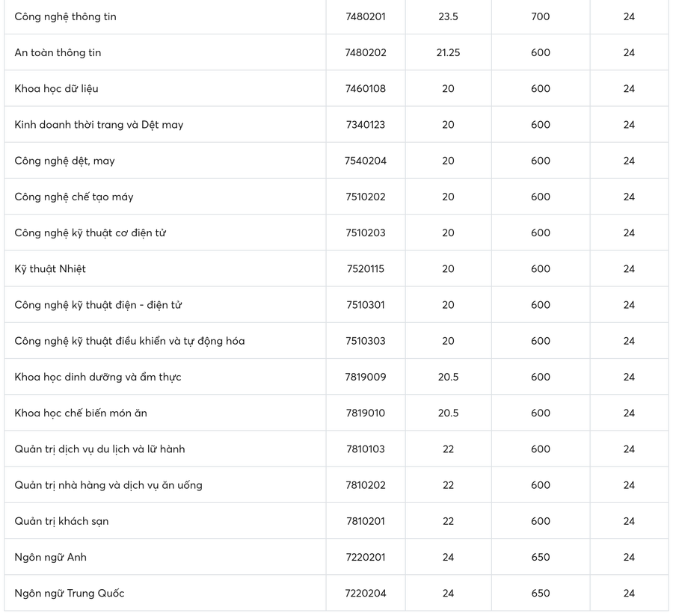Select Kỹ thuật Nhiệt row name
Viewport: 673px width, 616px height.
point(50,268)
